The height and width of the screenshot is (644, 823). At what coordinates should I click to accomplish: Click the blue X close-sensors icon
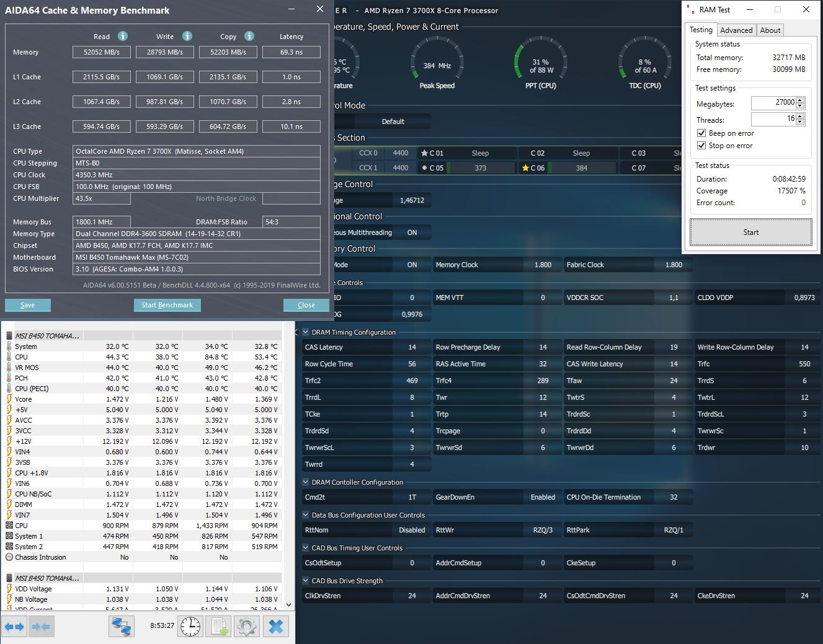(x=277, y=627)
